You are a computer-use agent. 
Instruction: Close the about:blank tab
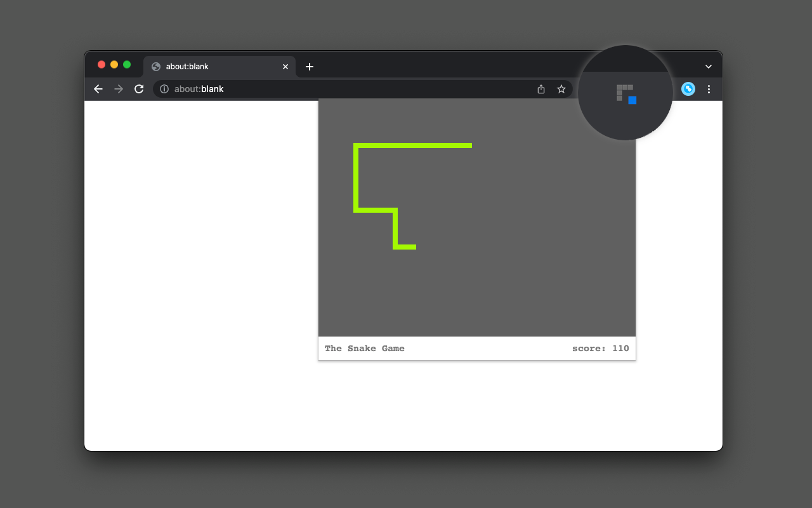tap(285, 66)
